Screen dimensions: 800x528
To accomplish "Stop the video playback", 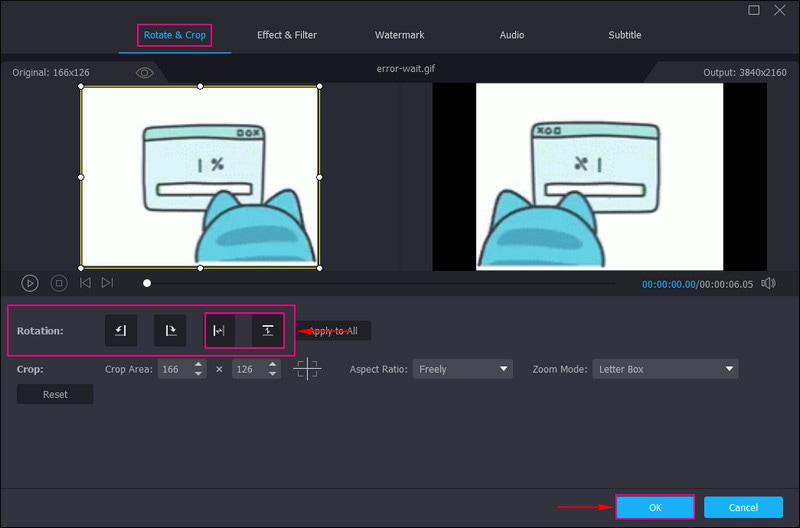I will [x=59, y=284].
